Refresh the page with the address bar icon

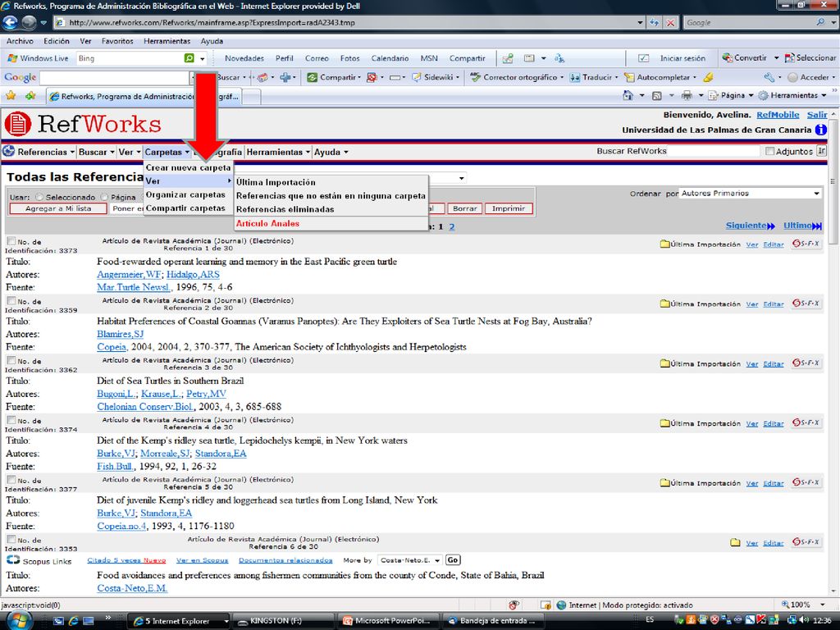[x=654, y=22]
